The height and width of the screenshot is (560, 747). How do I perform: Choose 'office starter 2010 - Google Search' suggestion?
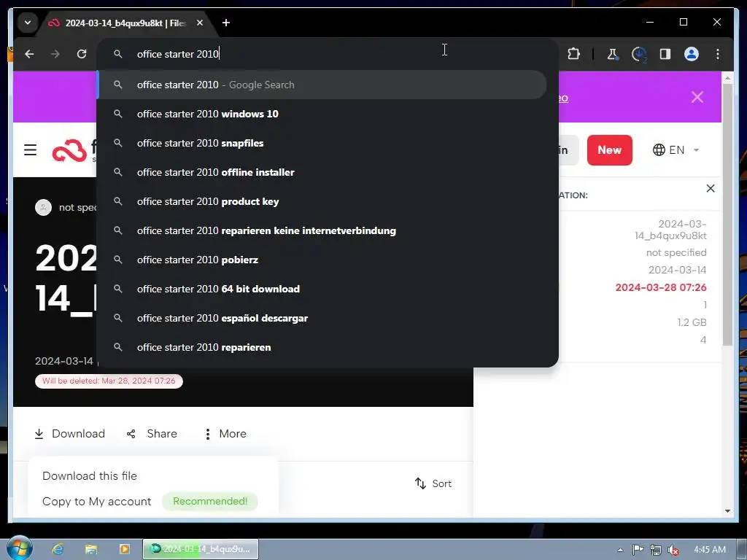(322, 85)
